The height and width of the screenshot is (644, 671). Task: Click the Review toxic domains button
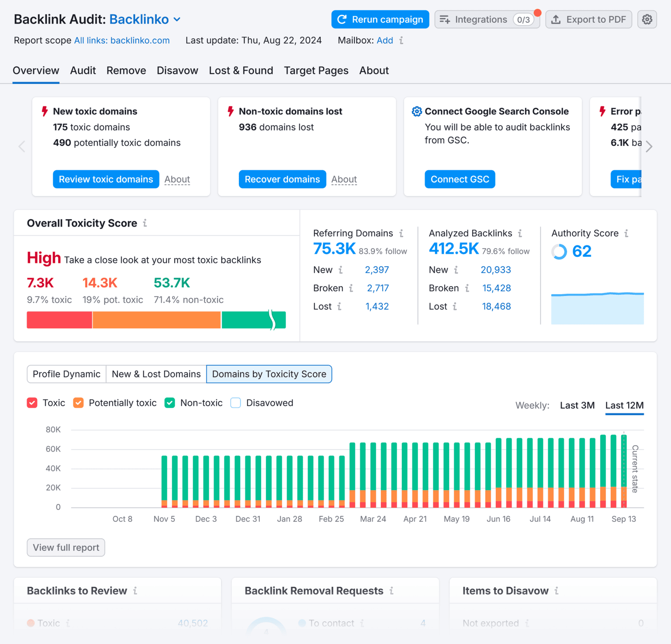coord(106,179)
